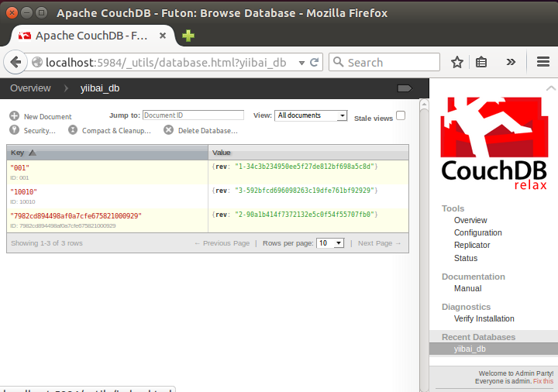Click the bookmark star icon

point(457,62)
